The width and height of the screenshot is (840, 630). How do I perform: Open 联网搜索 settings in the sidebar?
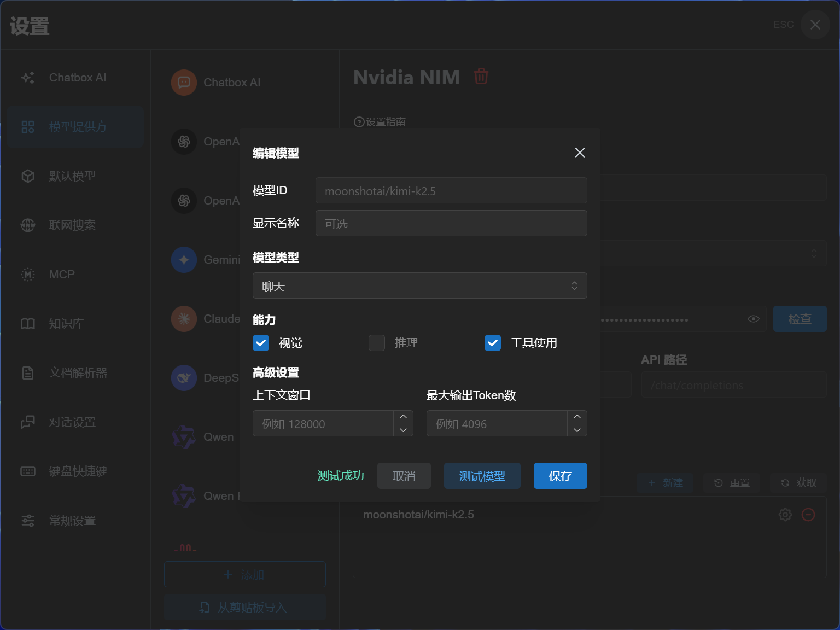(71, 225)
